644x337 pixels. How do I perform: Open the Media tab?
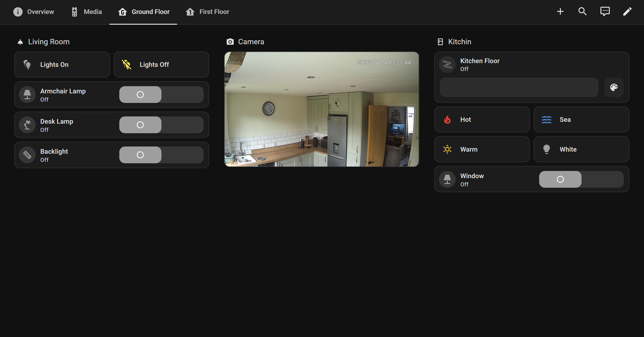(x=93, y=11)
